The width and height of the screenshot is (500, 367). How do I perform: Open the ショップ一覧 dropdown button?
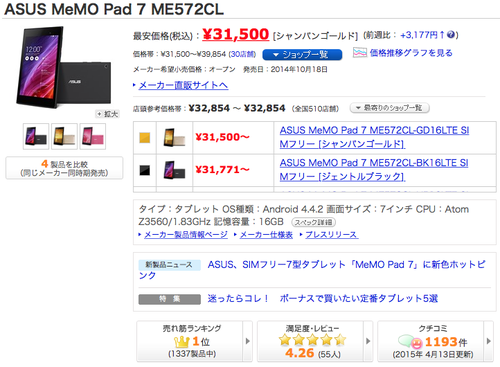(x=302, y=55)
